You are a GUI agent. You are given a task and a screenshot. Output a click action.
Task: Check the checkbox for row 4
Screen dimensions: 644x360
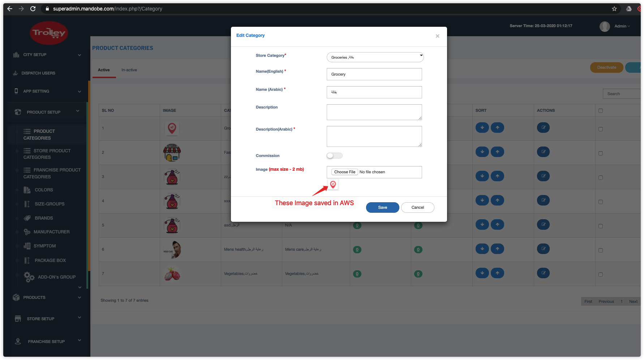coord(601,202)
